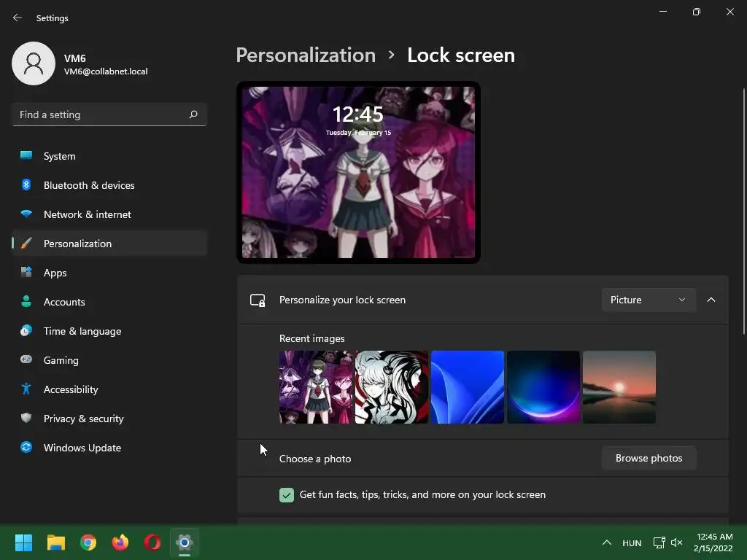Click the System monitor icon
This screenshot has width=747, height=560.
(26, 155)
